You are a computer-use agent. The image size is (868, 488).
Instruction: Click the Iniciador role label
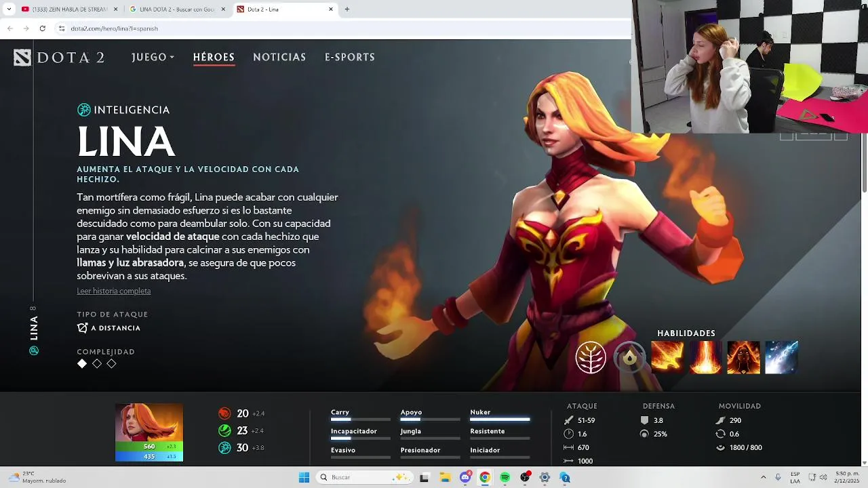485,450
